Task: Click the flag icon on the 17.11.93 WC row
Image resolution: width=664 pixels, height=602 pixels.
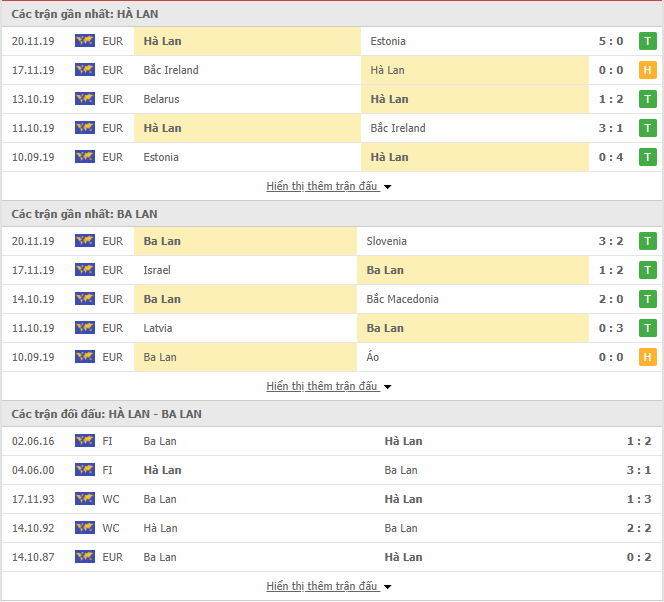Action: 84,499
